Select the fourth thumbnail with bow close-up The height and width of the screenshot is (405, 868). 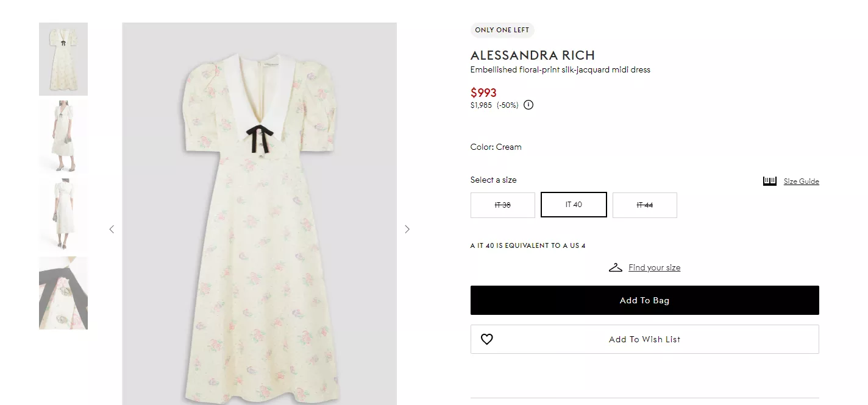[x=63, y=293]
